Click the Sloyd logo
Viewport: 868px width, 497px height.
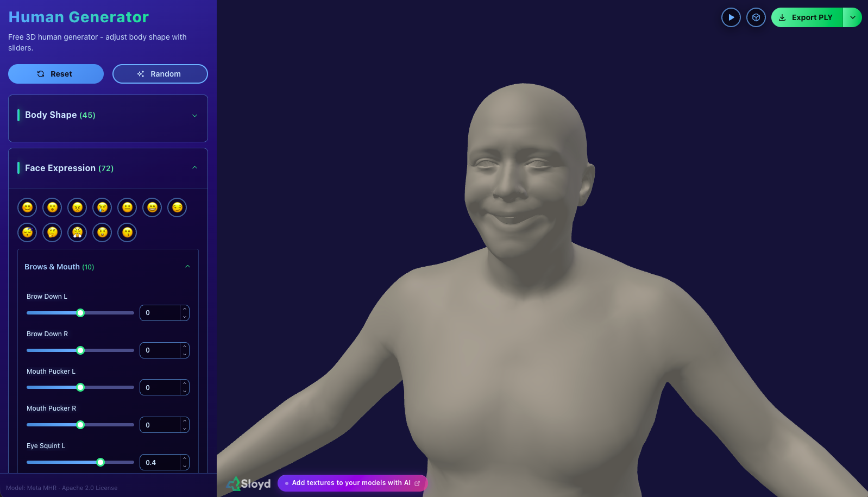(248, 483)
